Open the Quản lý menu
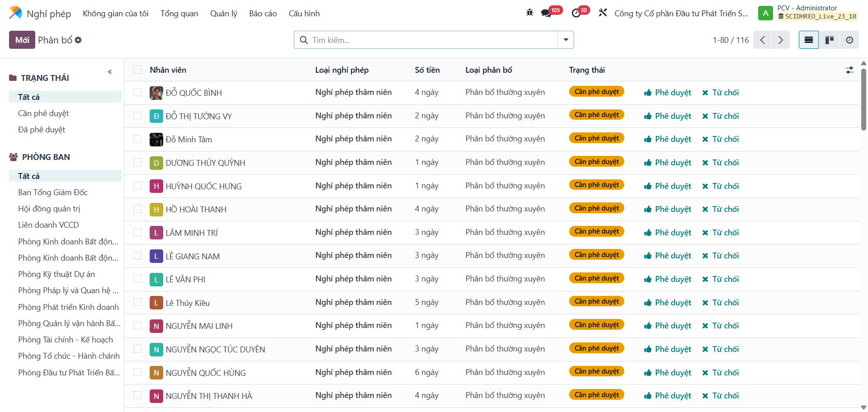868x412 pixels. (224, 14)
